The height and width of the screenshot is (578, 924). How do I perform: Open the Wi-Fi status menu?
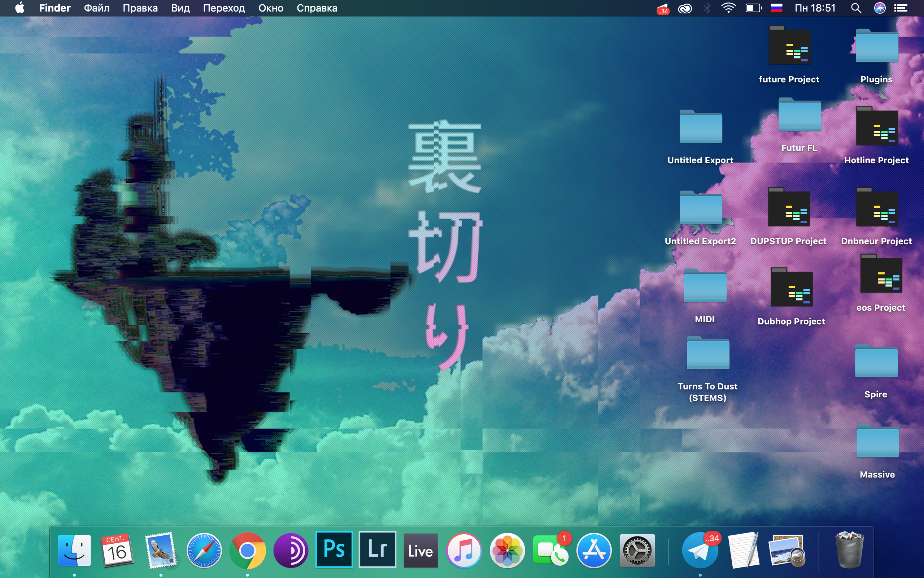pyautogui.click(x=728, y=8)
